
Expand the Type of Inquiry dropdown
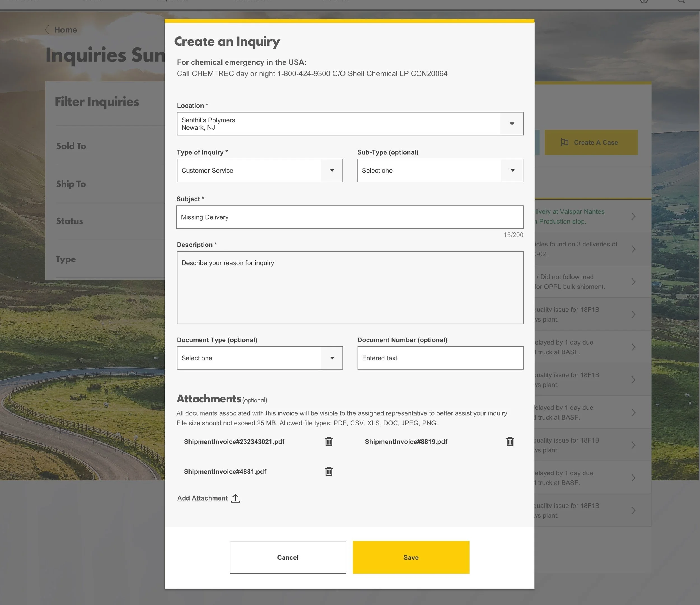click(260, 170)
